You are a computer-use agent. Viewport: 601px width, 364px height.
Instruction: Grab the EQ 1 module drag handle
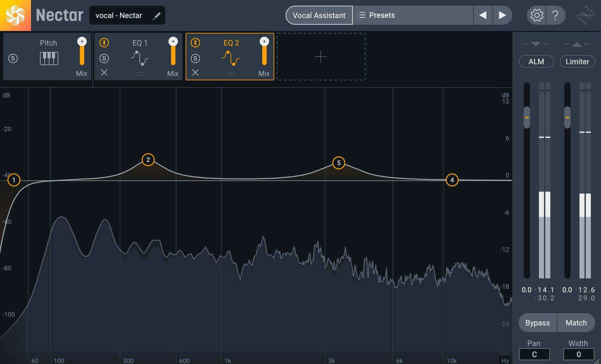[140, 74]
